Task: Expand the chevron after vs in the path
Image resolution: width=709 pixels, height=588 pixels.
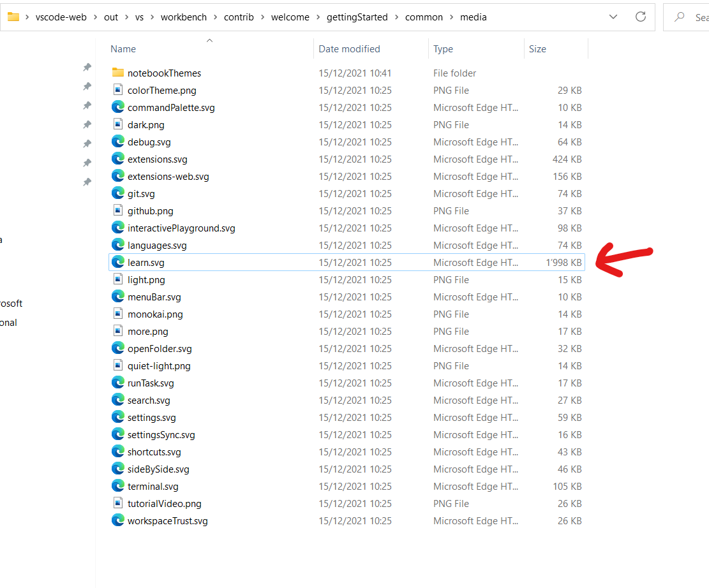Action: point(152,17)
